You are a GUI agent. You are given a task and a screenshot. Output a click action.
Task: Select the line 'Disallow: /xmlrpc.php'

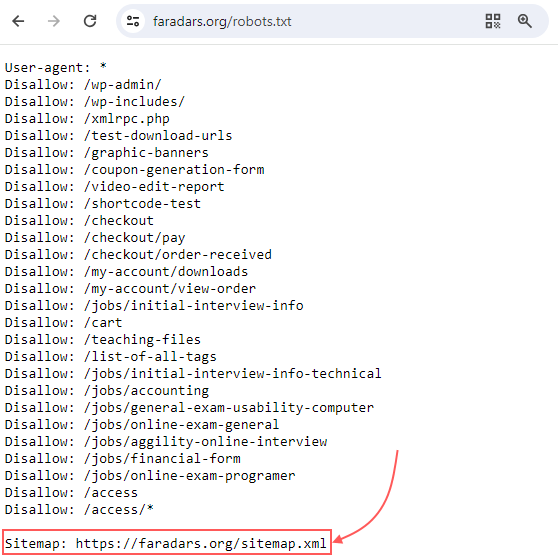pyautogui.click(x=87, y=119)
